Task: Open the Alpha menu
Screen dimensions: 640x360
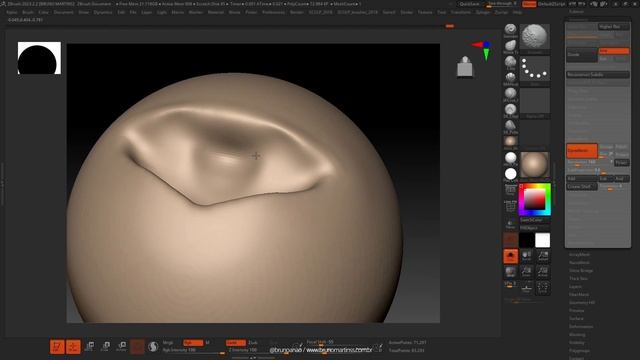Action: click(12, 13)
